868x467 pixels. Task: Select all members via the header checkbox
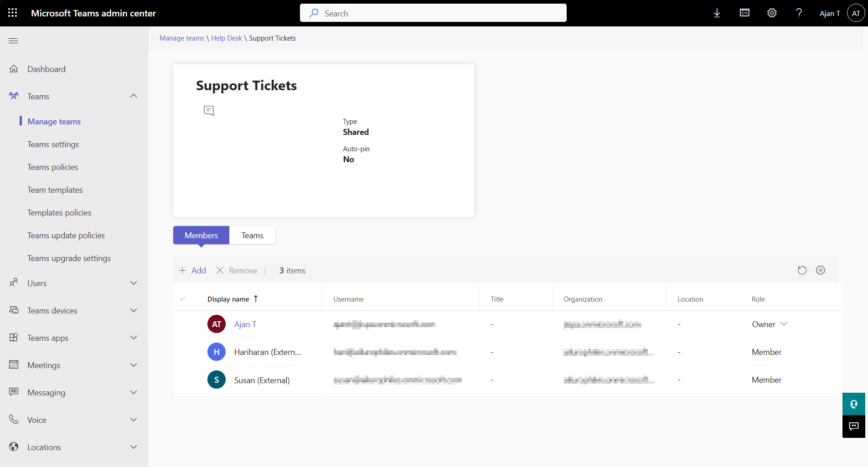(x=182, y=299)
